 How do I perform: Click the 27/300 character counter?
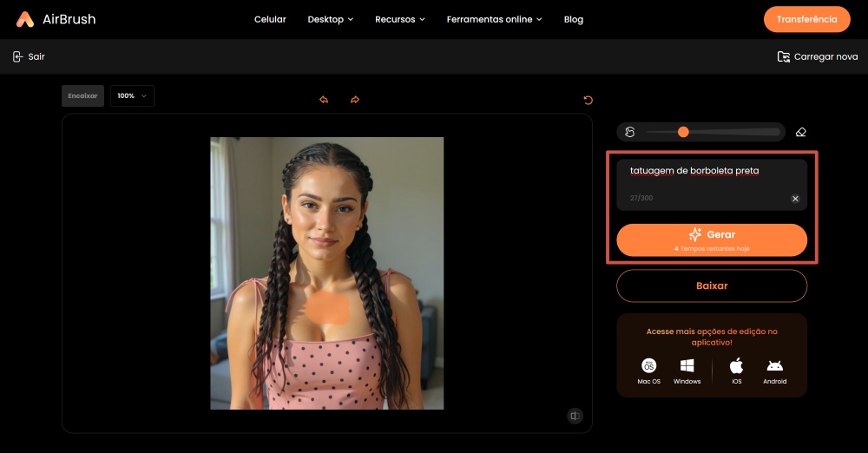[641, 198]
